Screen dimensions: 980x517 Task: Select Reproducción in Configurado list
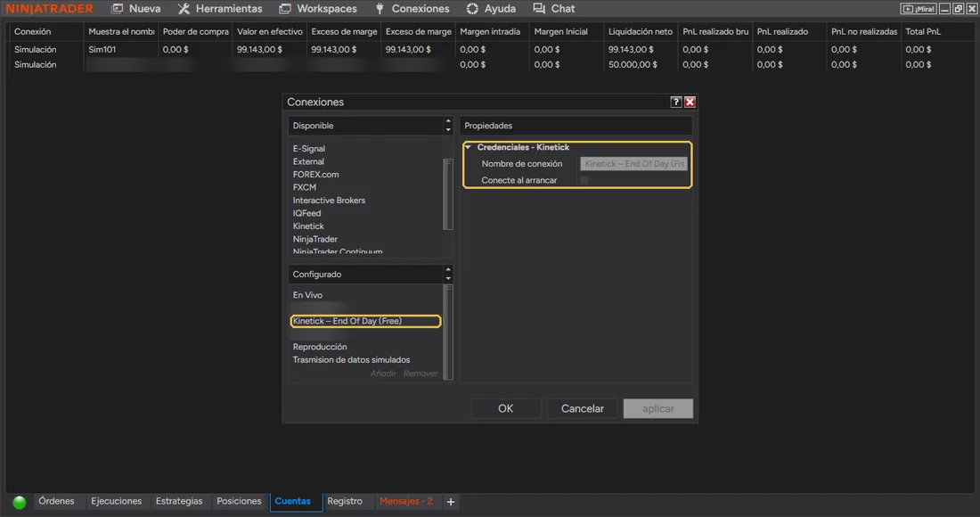(319, 347)
